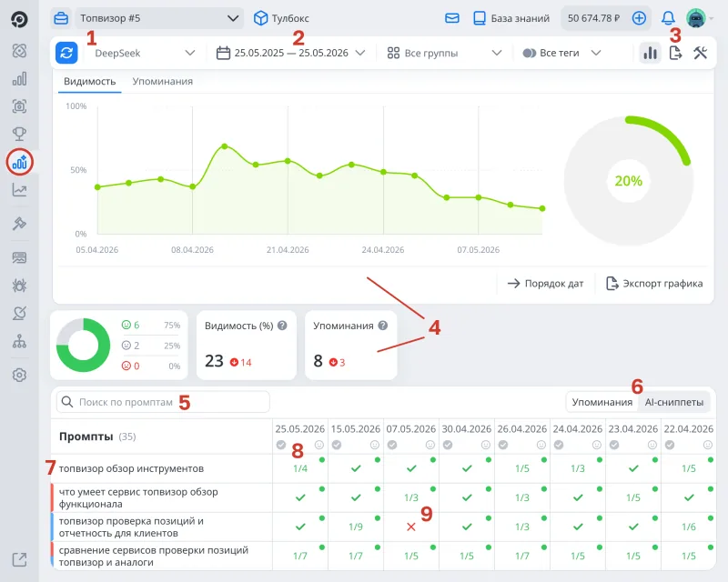This screenshot has width=728, height=582.
Task: Expand the Топвизор #5 project dropdown
Action: (159, 18)
